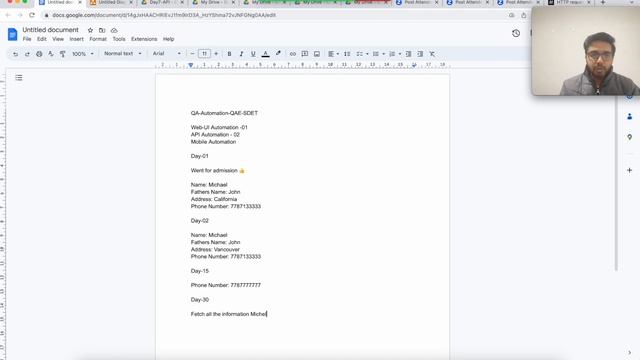Viewport: 640px width, 360px height.
Task: Open the Normal text style dropdown
Action: (x=122, y=53)
